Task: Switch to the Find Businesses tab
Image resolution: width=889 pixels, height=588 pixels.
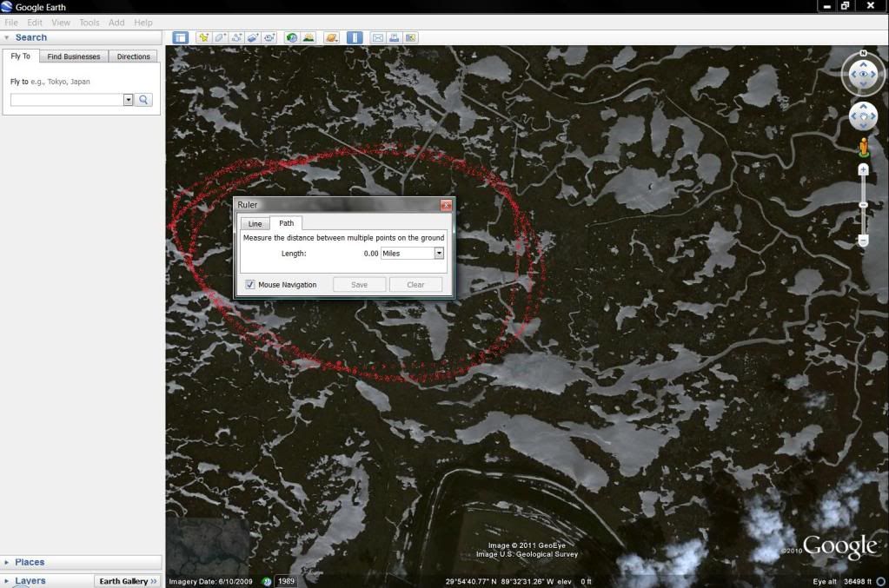Action: [74, 56]
